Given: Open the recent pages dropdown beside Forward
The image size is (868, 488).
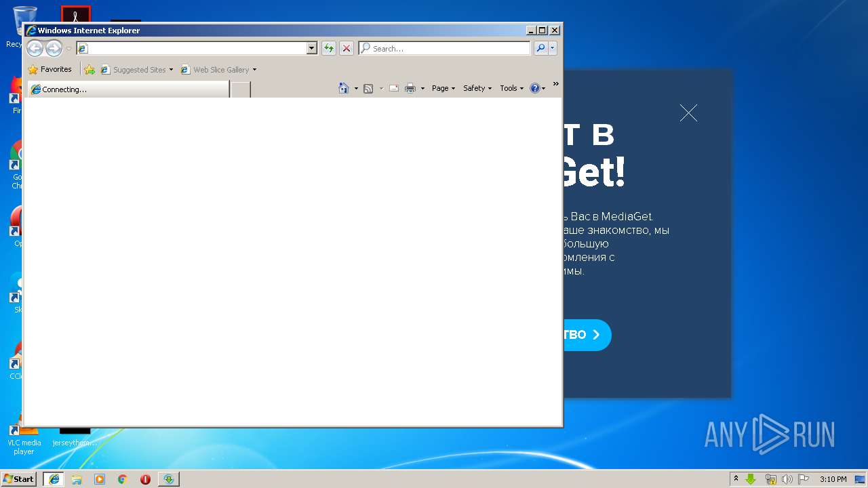Looking at the screenshot, I should tap(68, 49).
